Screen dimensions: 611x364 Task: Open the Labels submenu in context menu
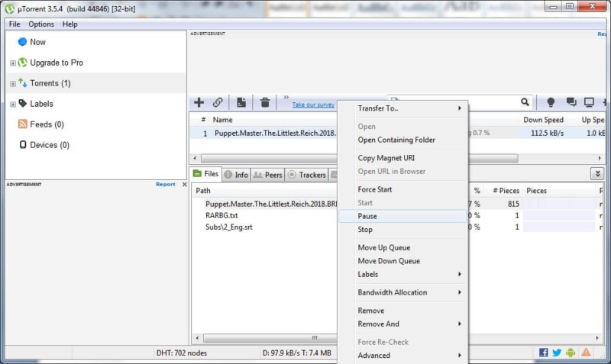402,274
